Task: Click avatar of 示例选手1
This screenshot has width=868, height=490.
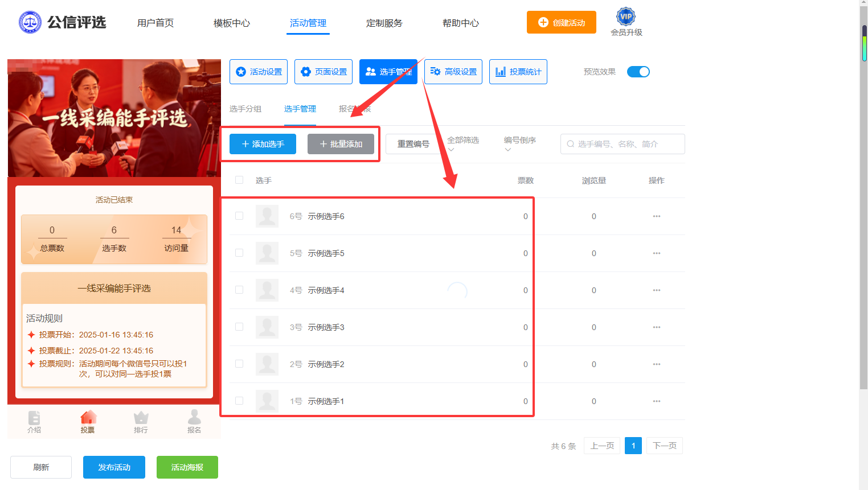Action: (x=267, y=401)
